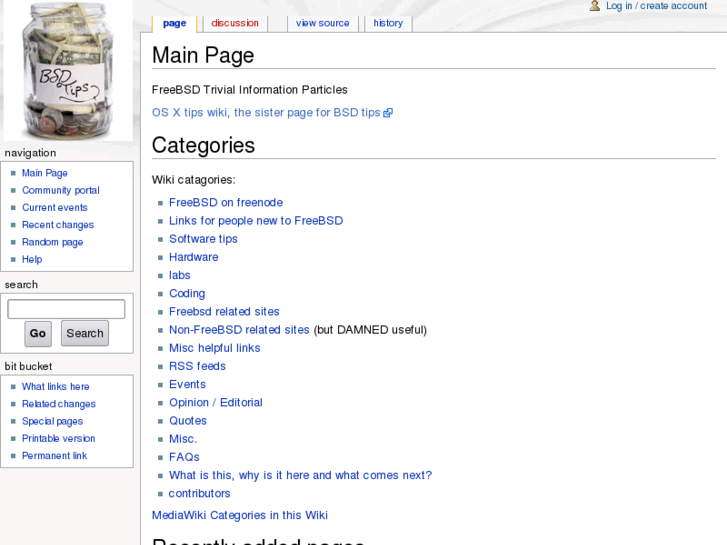This screenshot has height=545, width=727.
Task: Open Community portal link
Action: 61,190
